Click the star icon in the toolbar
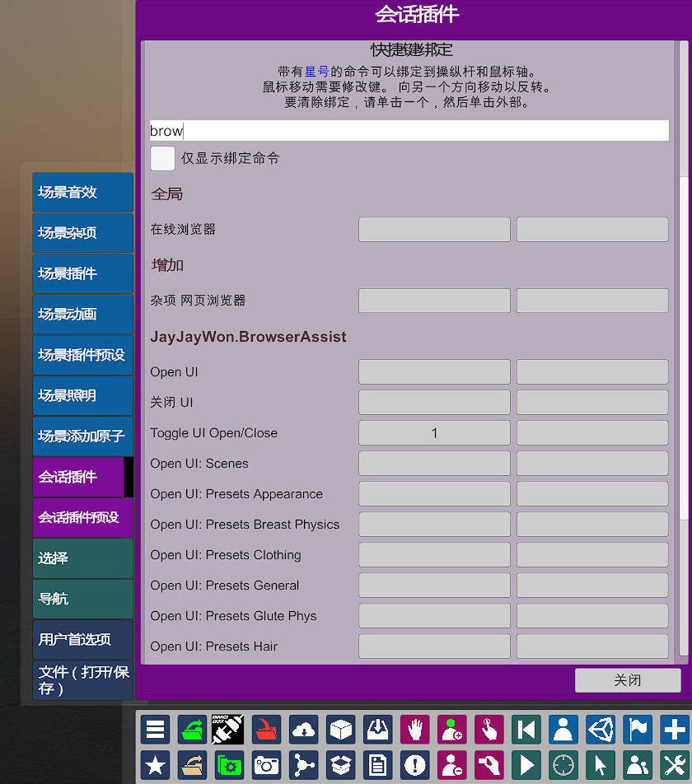 (x=155, y=765)
